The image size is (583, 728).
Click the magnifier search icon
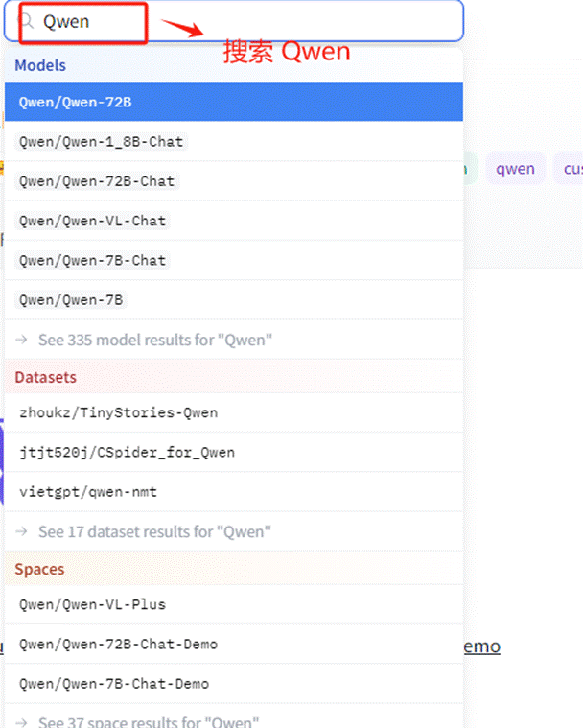coord(27,21)
